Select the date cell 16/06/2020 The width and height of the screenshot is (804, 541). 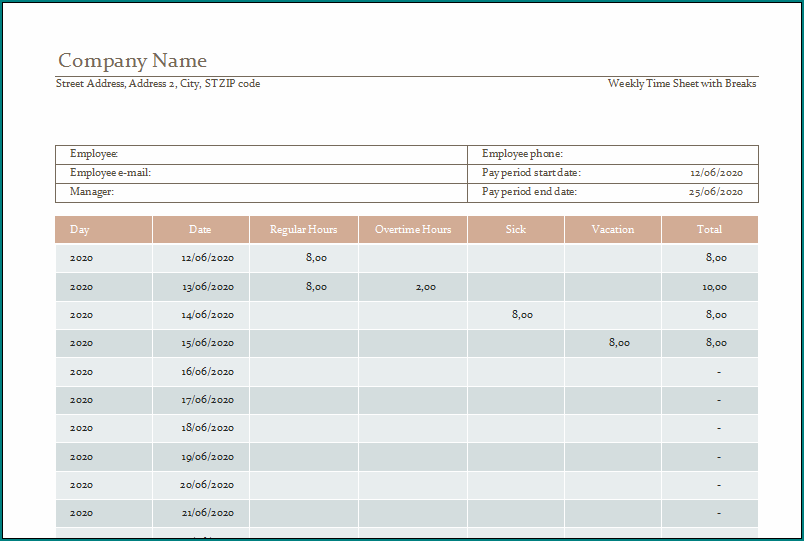click(x=200, y=372)
